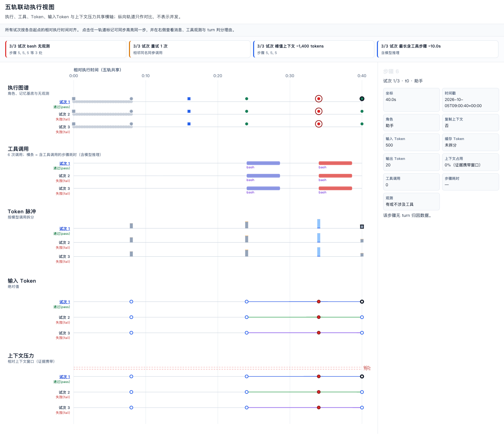Image resolution: width=504 pixels, height=437 pixels.
Task: Click the '上下文占用' detail cell
Action: [470, 162]
